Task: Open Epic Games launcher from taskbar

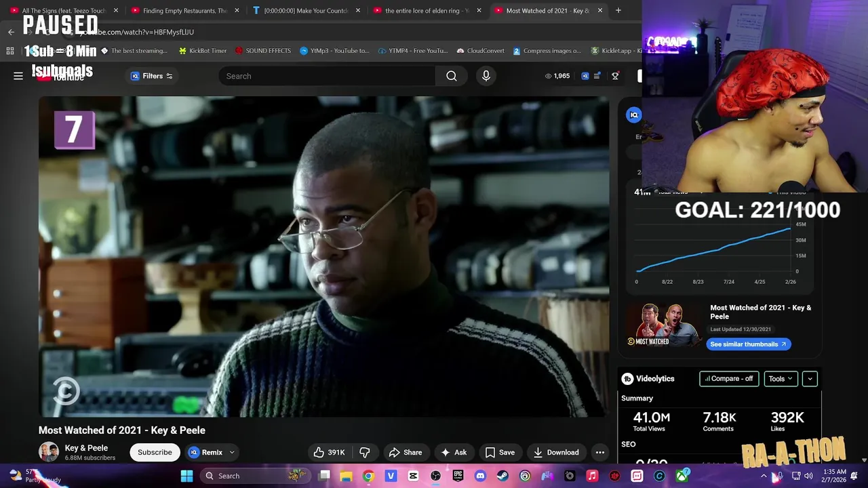Action: pos(458,476)
